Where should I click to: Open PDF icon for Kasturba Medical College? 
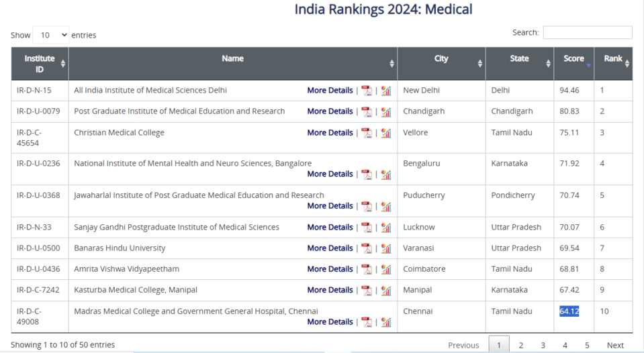tap(367, 290)
